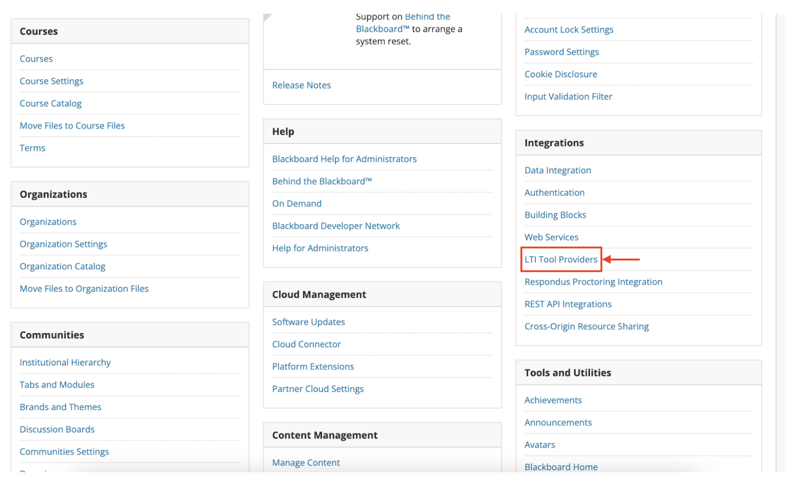Open the Course Catalog link
Viewport: 792px width, 477px height.
50,103
